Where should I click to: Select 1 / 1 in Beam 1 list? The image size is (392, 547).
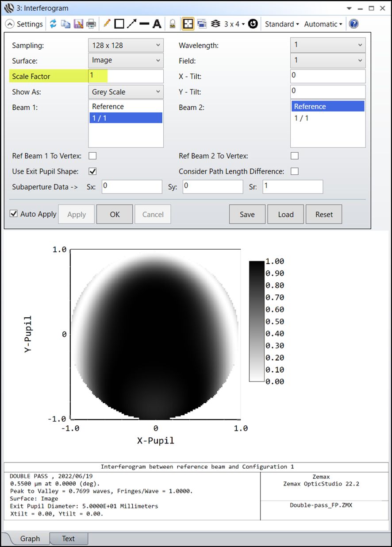click(126, 118)
